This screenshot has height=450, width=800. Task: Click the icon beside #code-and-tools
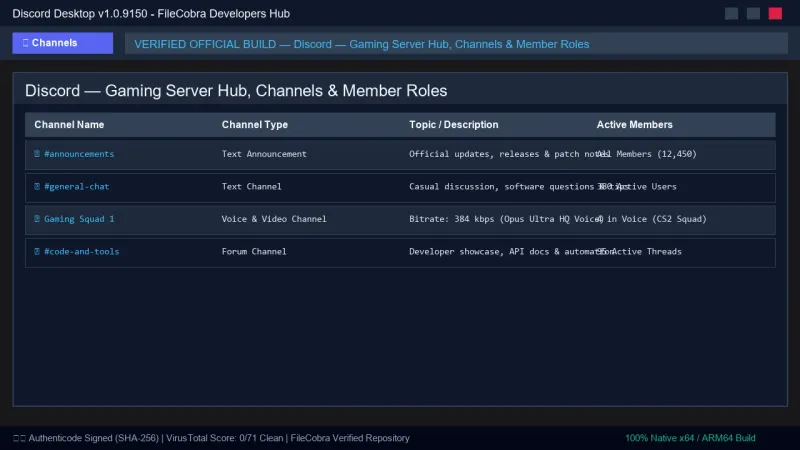37,251
